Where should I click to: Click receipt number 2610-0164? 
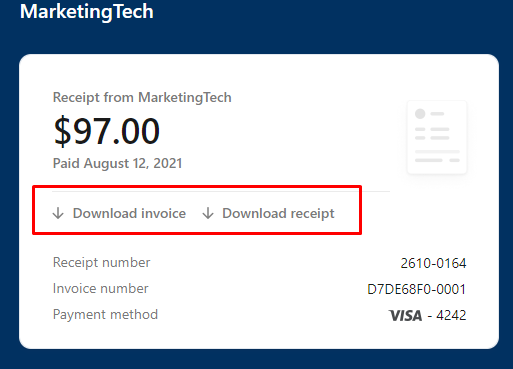[x=433, y=263]
